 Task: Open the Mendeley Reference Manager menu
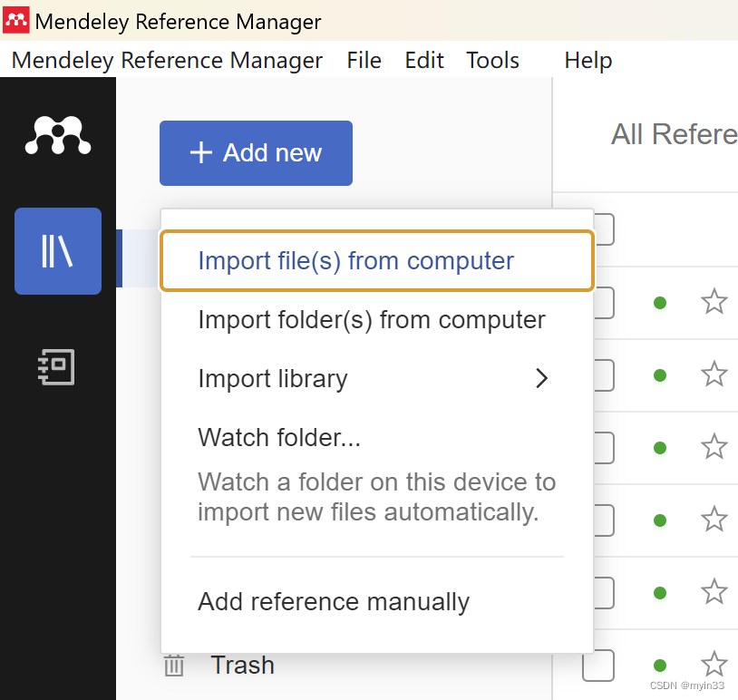point(167,60)
